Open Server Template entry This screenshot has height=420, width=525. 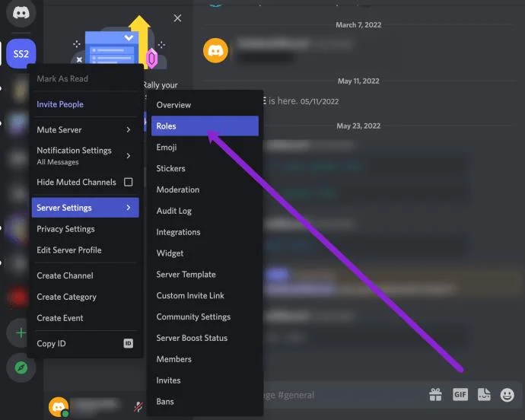click(x=205, y=275)
